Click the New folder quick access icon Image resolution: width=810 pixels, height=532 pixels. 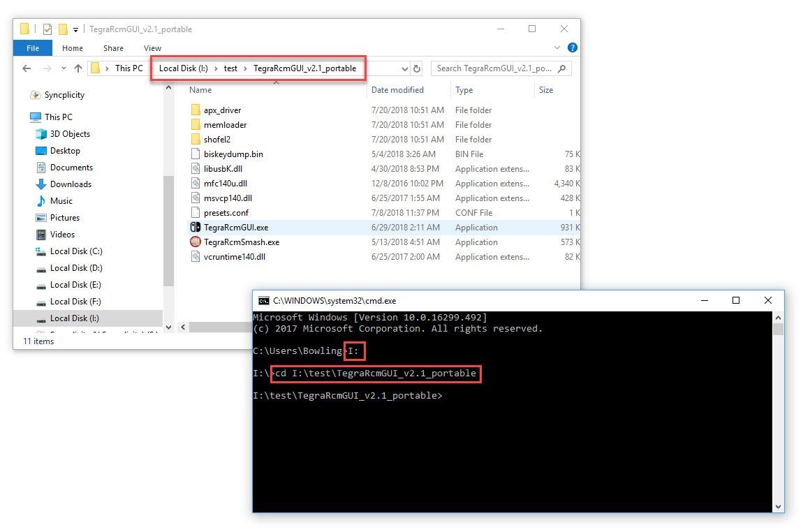tap(63, 29)
